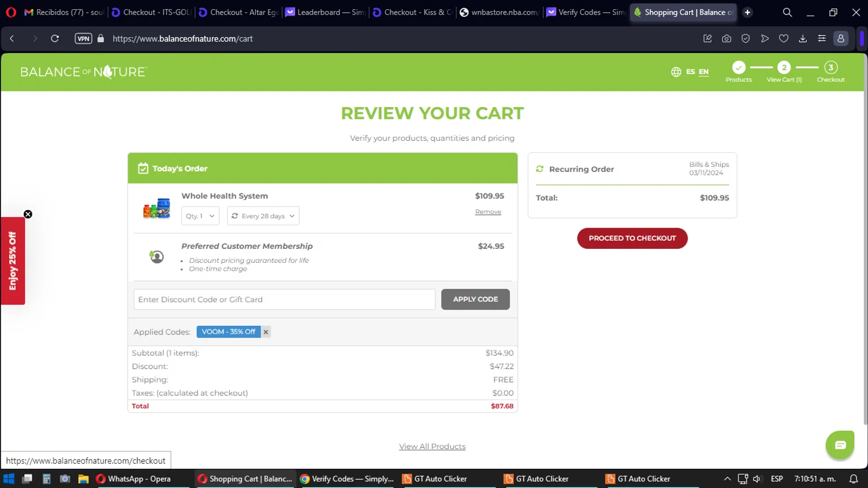Viewport: 868px width, 488px height.
Task: Switch to Recibidos (77) Gmail tab
Action: coord(64,12)
